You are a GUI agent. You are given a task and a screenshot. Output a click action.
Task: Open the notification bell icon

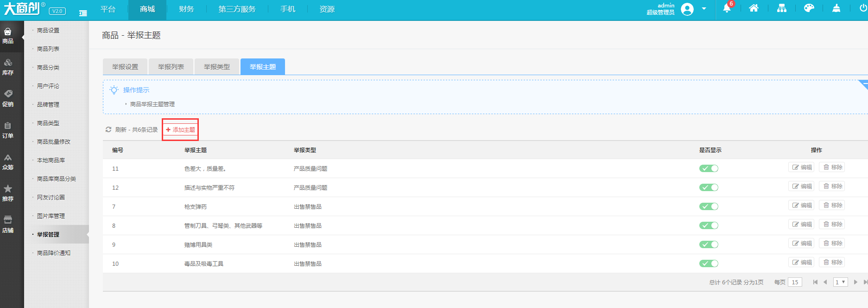(727, 8)
